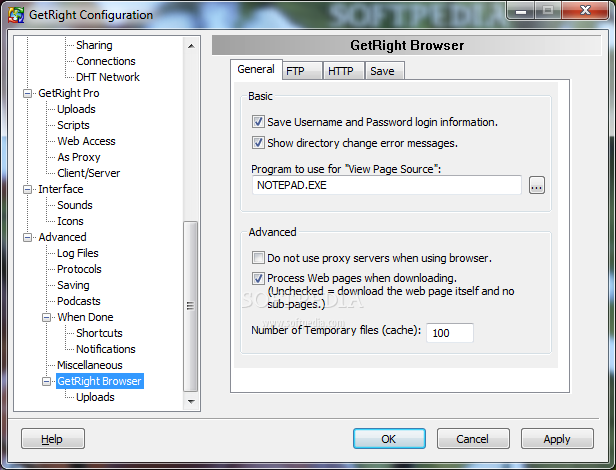Viewport: 616px width, 470px height.
Task: Select Client/Server in the tree
Action: (x=88, y=173)
